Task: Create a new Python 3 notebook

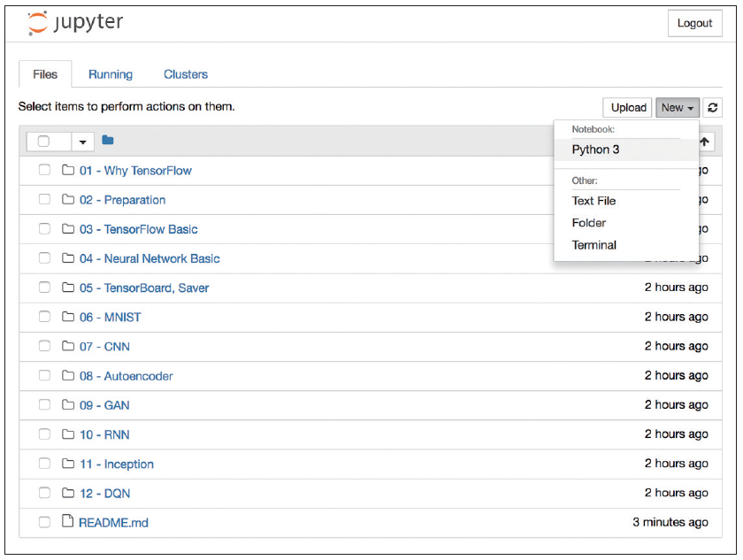Action: [x=626, y=150]
